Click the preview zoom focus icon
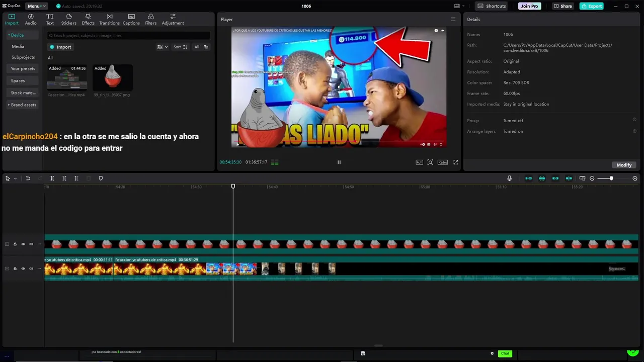This screenshot has width=644, height=362. click(x=430, y=162)
